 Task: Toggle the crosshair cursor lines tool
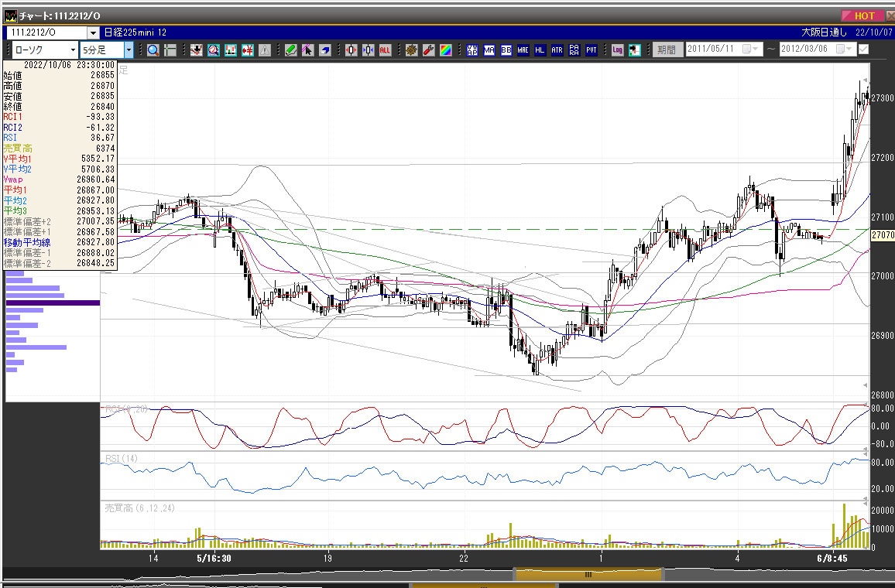click(170, 50)
